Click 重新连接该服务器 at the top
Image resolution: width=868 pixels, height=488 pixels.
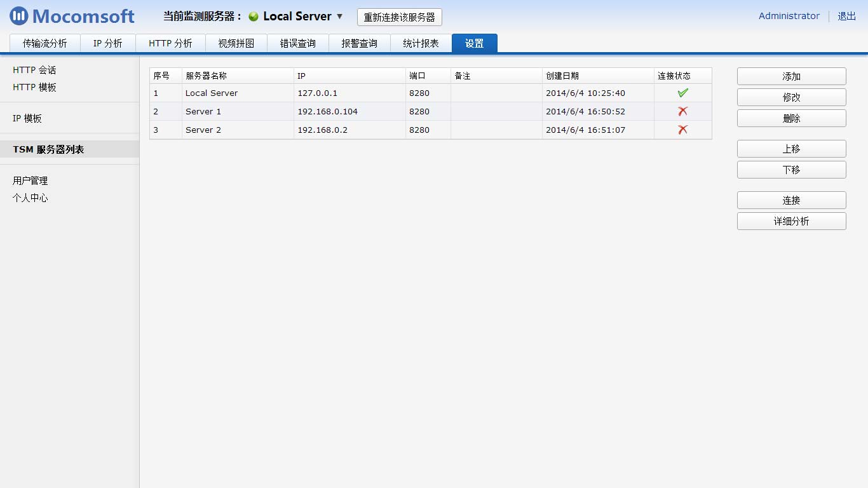click(x=400, y=17)
